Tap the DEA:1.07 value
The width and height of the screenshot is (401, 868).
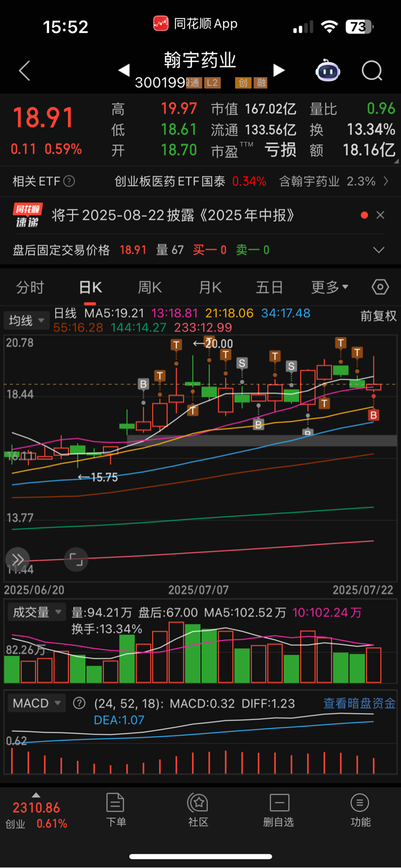click(x=119, y=720)
